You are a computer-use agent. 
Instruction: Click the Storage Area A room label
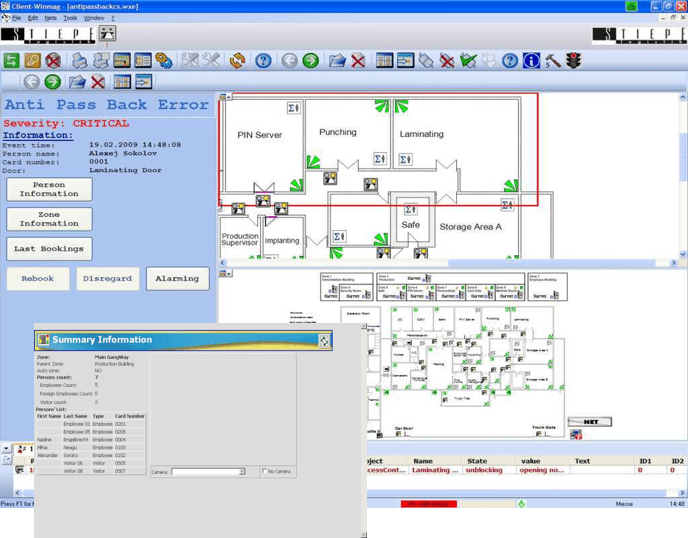click(470, 227)
